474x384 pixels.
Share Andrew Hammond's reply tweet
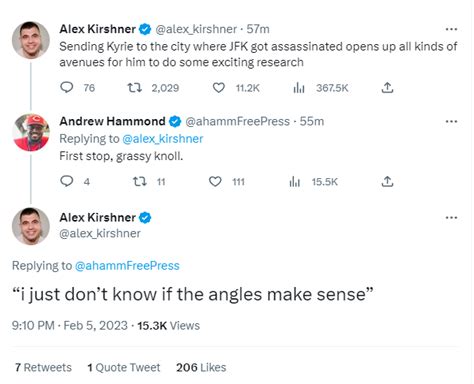[387, 182]
